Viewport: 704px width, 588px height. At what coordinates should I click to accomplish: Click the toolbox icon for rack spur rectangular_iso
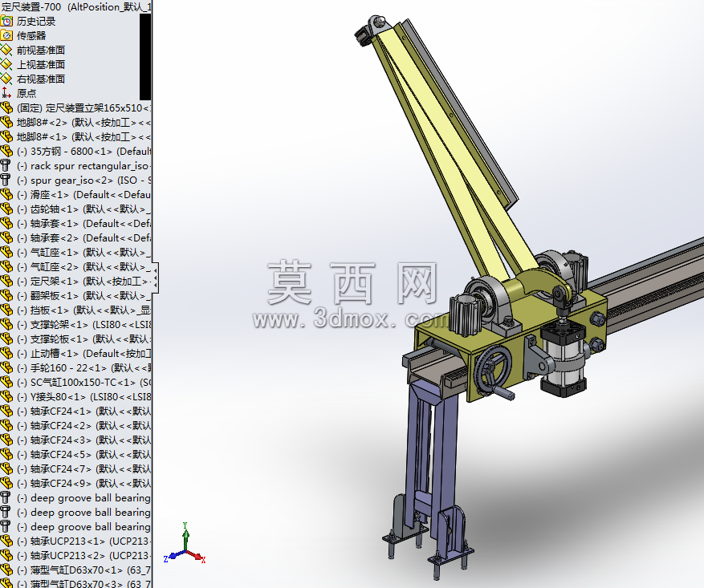[x=6, y=165]
